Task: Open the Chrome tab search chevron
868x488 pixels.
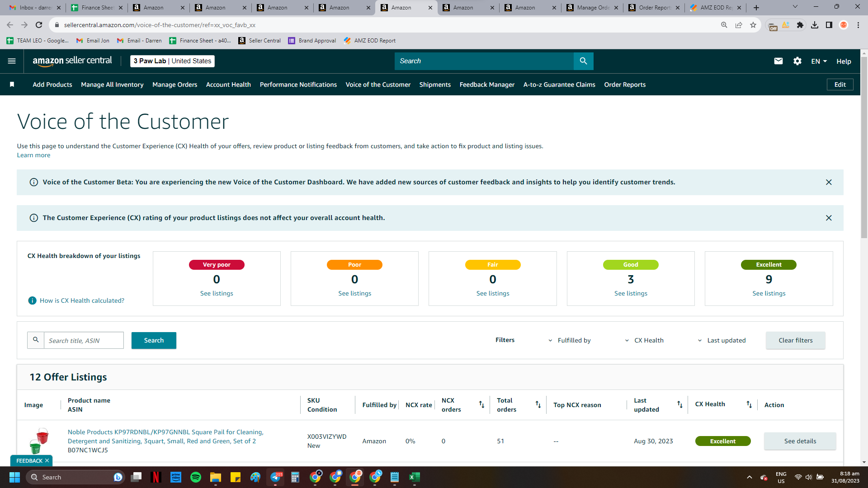Action: coord(795,7)
